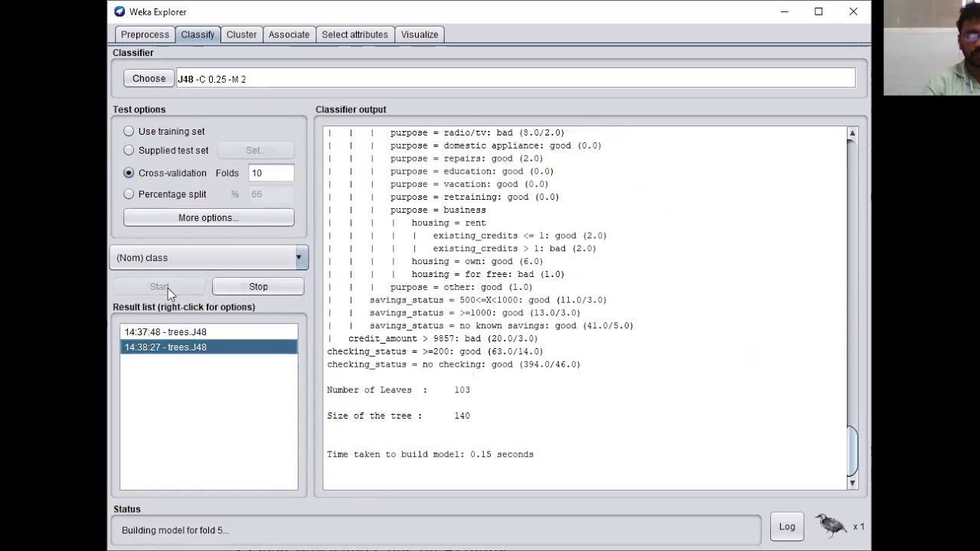Switch to the Classify tab
Screen dimensions: 980x551
(x=198, y=34)
